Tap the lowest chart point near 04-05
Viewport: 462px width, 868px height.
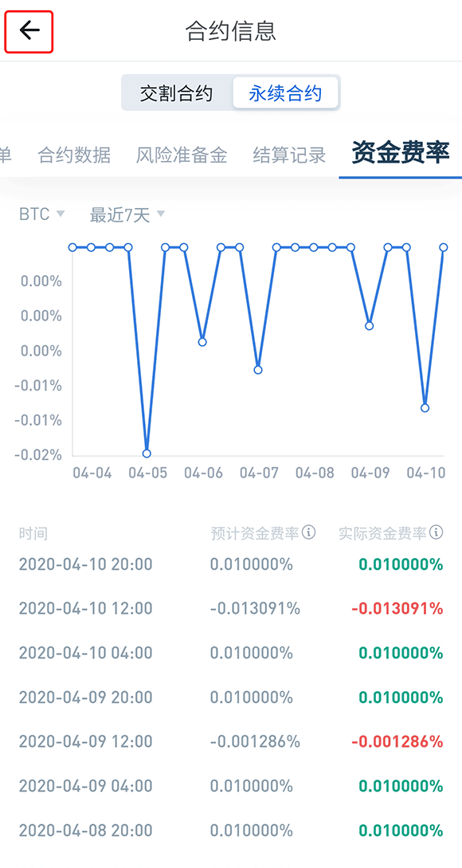tap(147, 454)
